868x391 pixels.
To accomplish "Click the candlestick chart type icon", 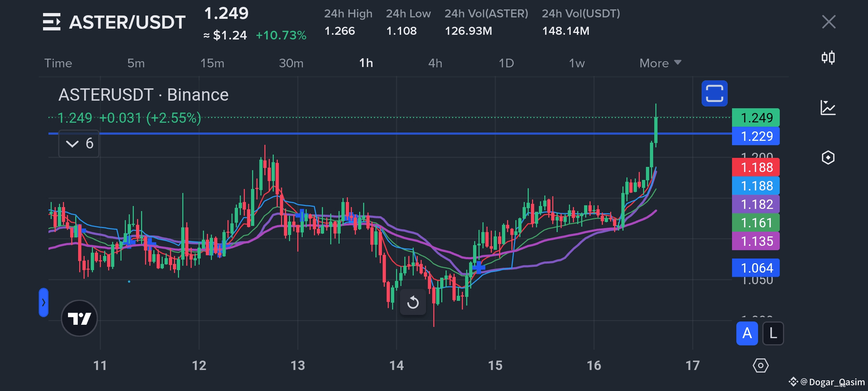I will (x=828, y=58).
